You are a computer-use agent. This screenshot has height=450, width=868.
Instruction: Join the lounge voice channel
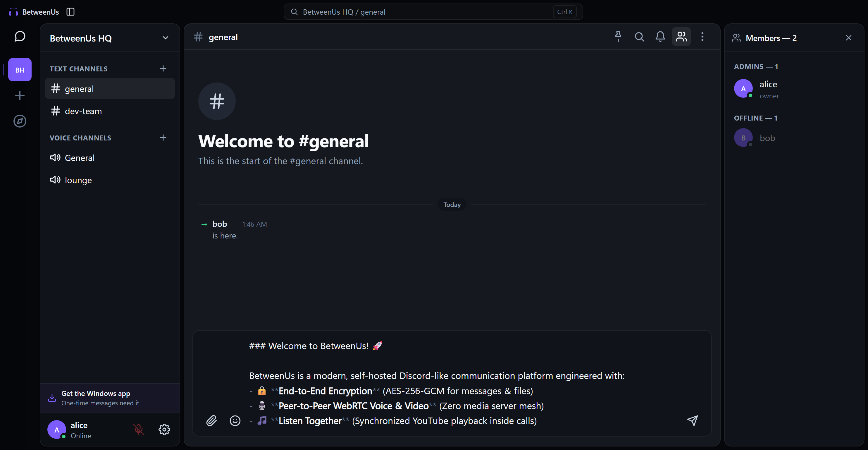110,180
